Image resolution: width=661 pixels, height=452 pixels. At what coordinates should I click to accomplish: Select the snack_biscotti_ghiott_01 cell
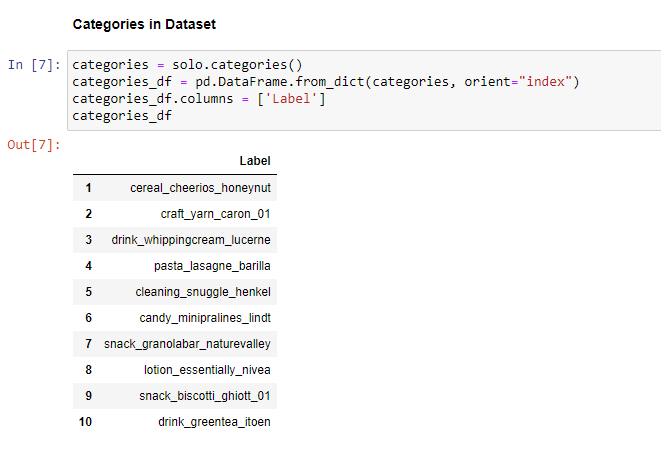click(x=205, y=396)
